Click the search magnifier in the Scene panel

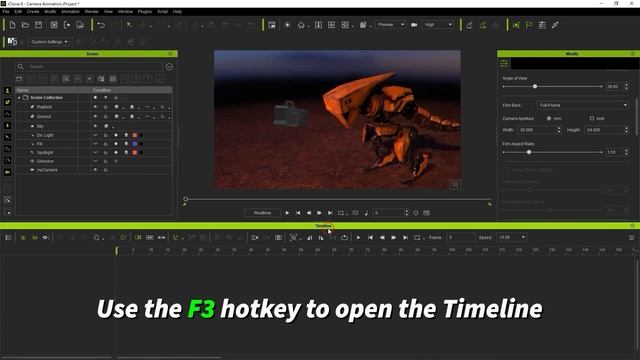point(20,67)
